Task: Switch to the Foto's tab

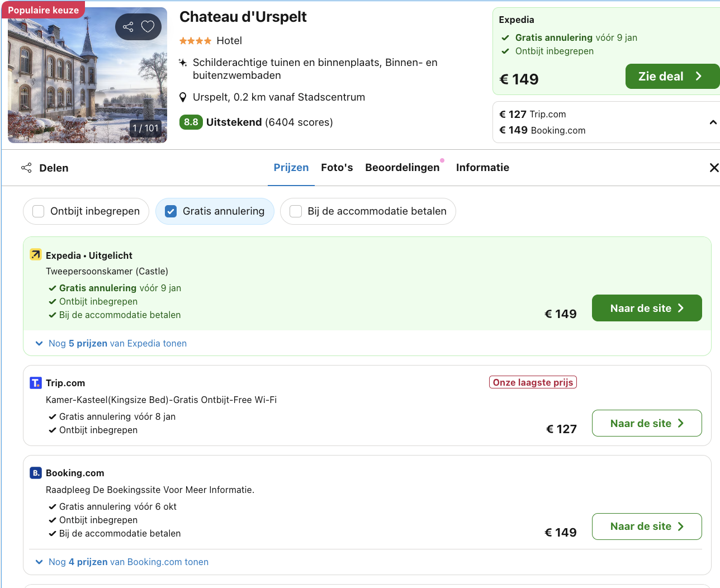Action: coord(337,168)
